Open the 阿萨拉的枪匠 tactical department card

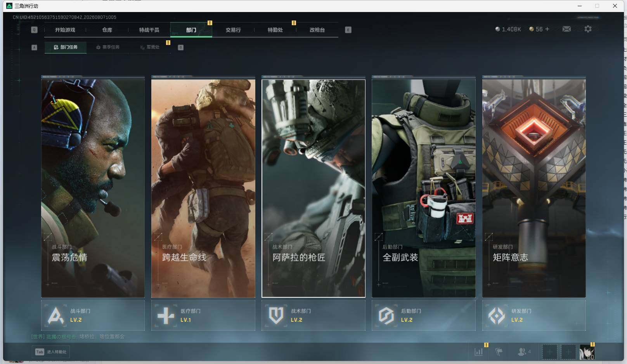pos(313,188)
